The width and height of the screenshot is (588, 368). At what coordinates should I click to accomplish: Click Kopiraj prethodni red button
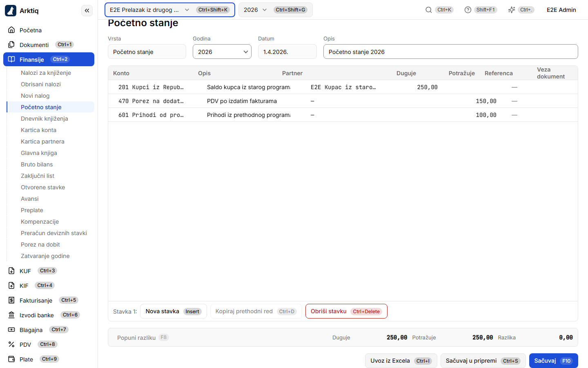pyautogui.click(x=256, y=311)
